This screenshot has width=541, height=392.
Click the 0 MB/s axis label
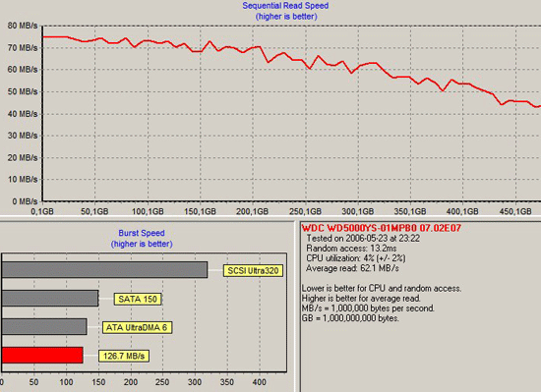click(25, 201)
